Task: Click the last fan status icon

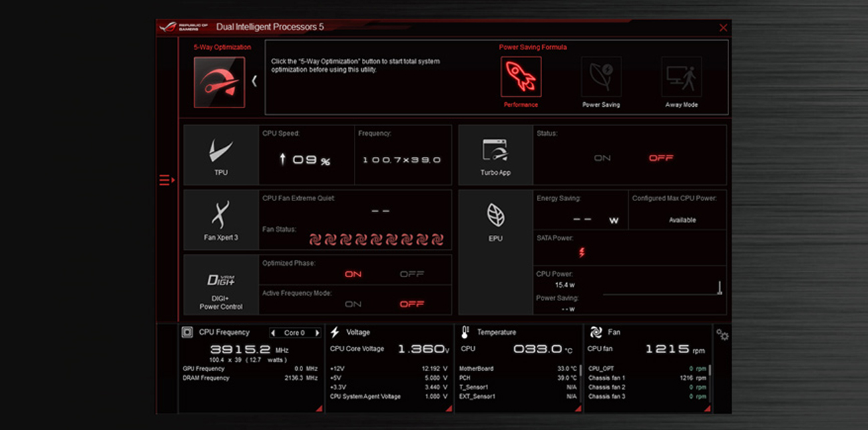Action: (437, 239)
